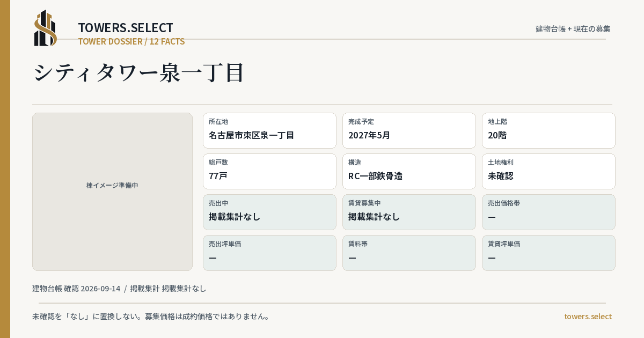Click the TOWERS.SELECT site title
The image size is (644, 338).
tap(126, 28)
